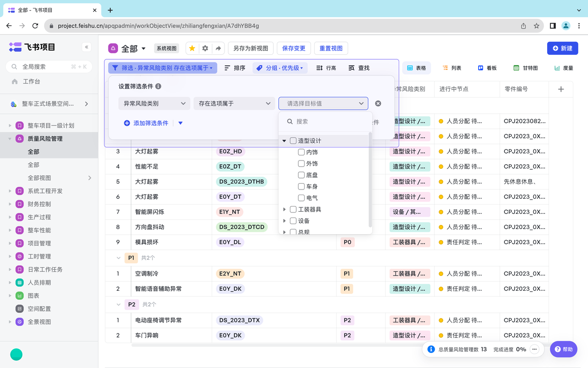Click 添加筛选条件 link

pyautogui.click(x=146, y=123)
